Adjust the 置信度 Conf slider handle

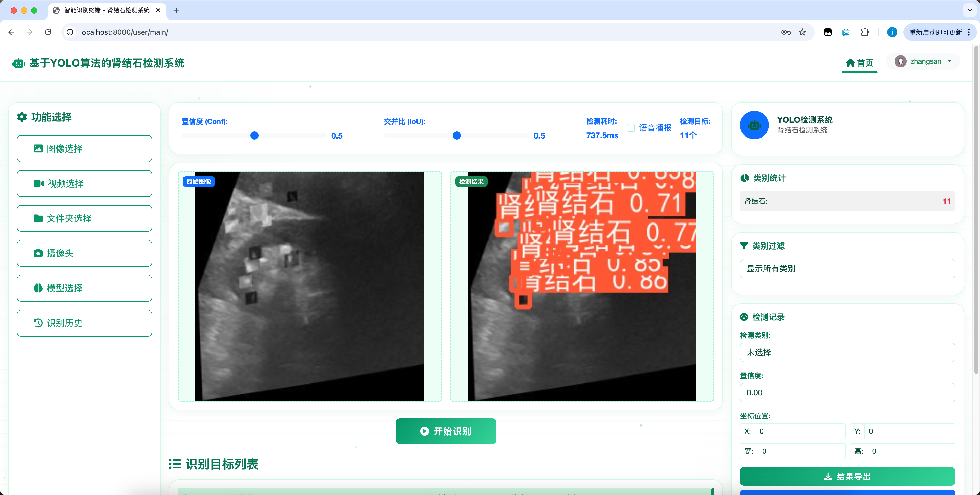(254, 135)
